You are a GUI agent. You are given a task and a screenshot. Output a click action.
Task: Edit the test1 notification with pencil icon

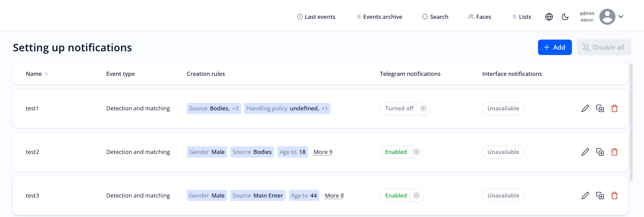coord(586,108)
